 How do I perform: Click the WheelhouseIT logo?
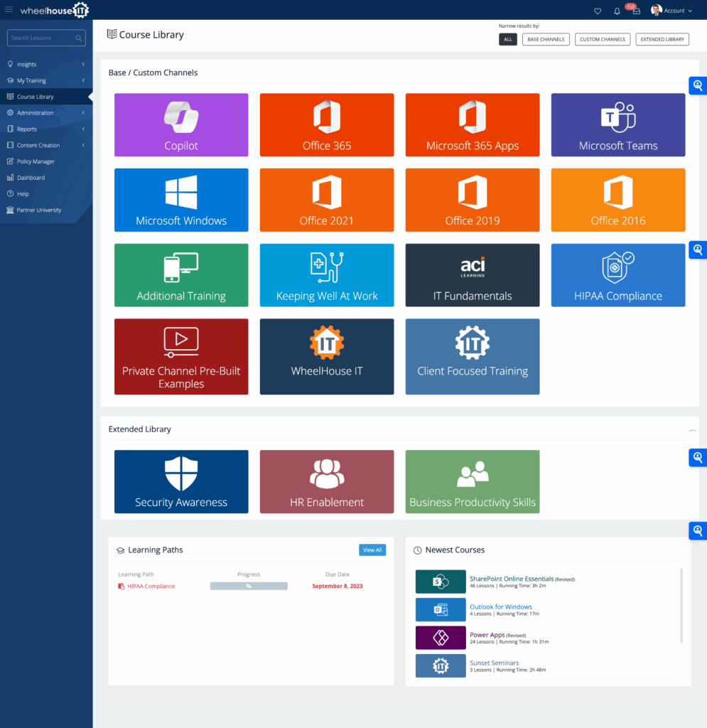pos(54,10)
